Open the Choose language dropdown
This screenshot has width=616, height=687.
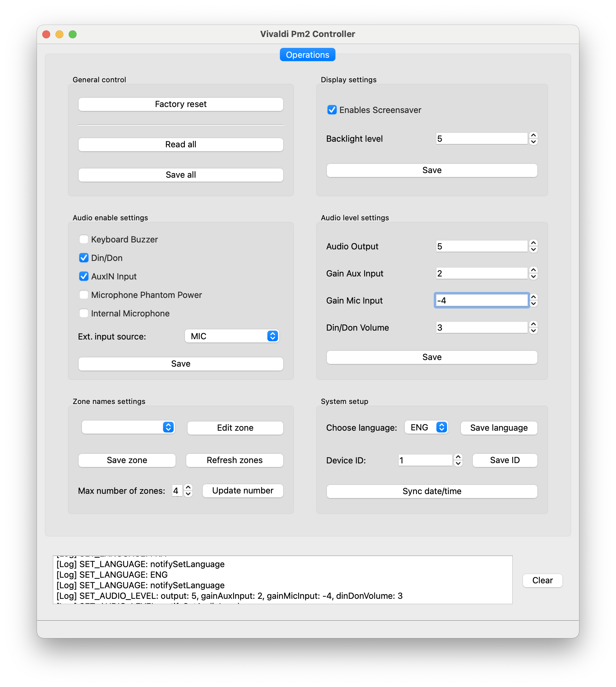426,427
